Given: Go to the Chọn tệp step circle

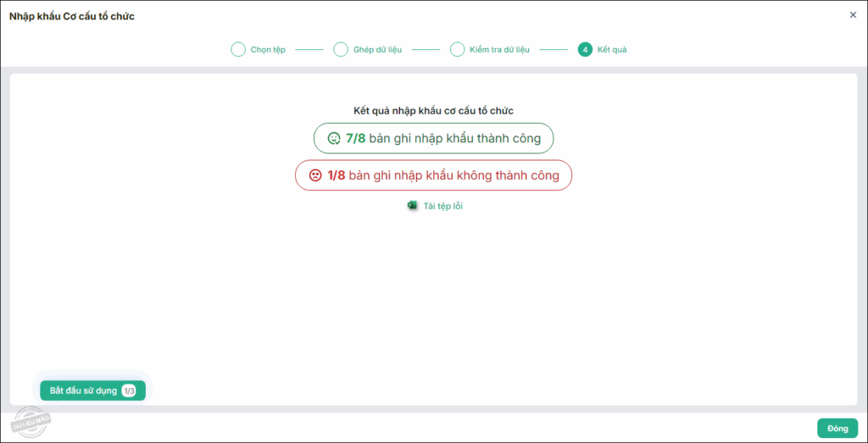Looking at the screenshot, I should click(237, 50).
